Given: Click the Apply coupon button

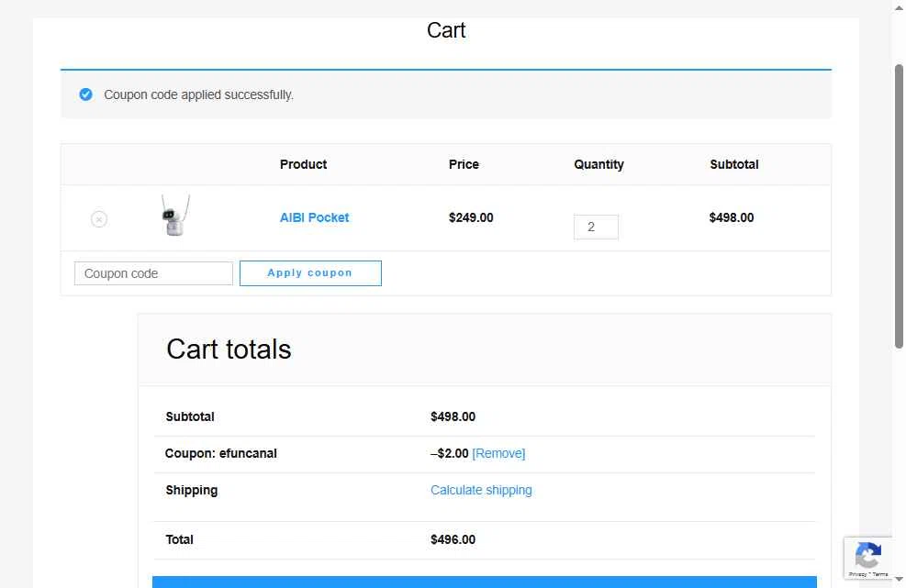Looking at the screenshot, I should pyautogui.click(x=310, y=273).
